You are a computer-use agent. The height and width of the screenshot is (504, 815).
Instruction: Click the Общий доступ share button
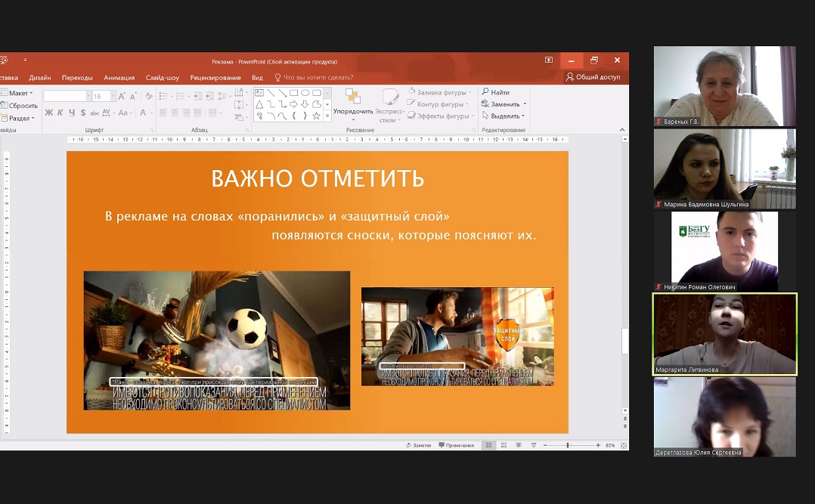tap(593, 77)
